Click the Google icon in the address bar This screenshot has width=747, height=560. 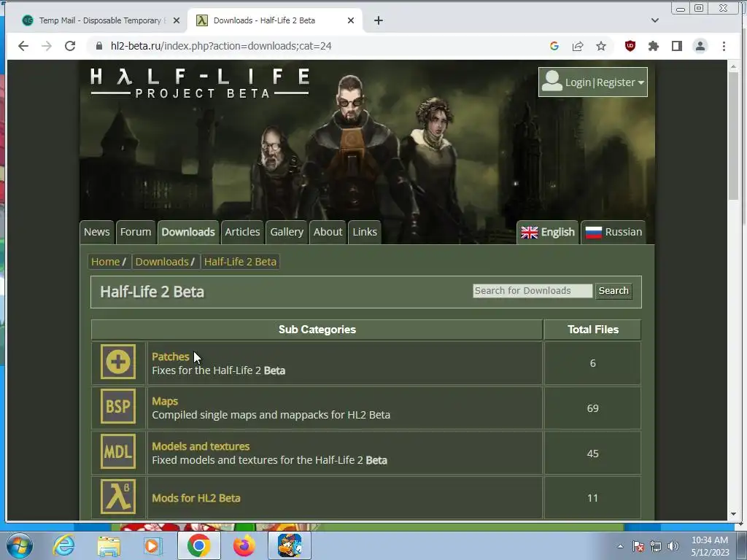[x=554, y=46]
